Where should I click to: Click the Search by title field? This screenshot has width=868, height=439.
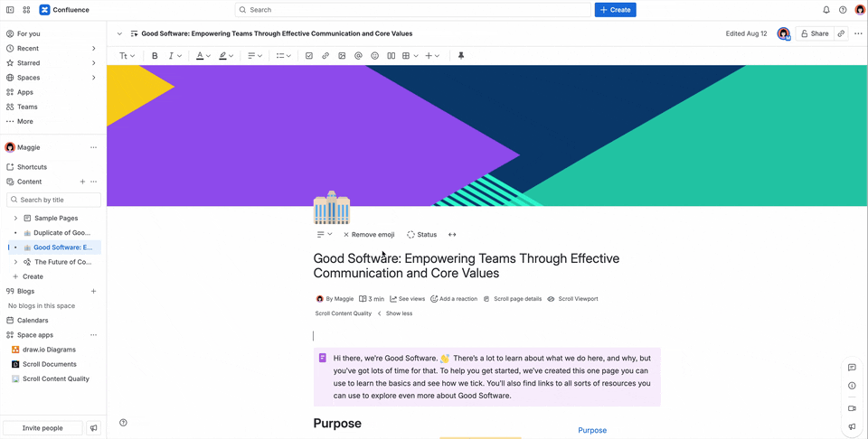pos(53,200)
